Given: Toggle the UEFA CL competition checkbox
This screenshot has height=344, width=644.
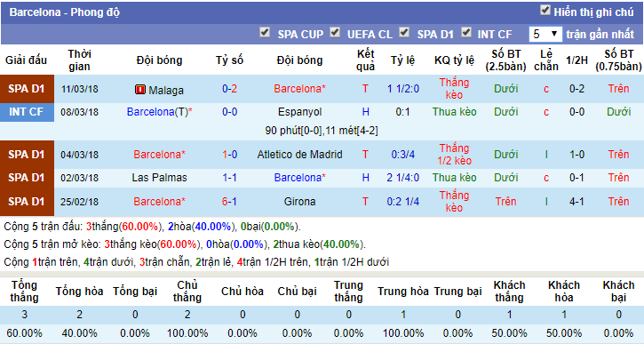Looking at the screenshot, I should click(x=335, y=32).
